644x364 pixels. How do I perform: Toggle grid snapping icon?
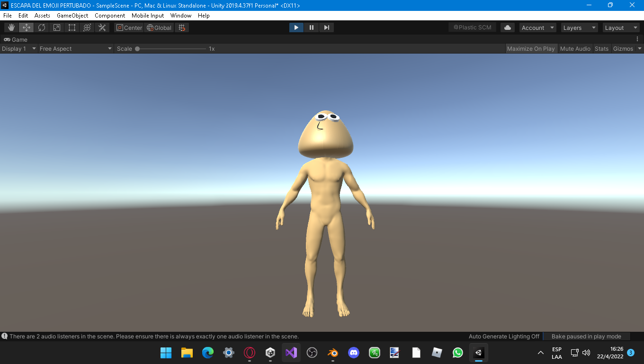tap(182, 27)
